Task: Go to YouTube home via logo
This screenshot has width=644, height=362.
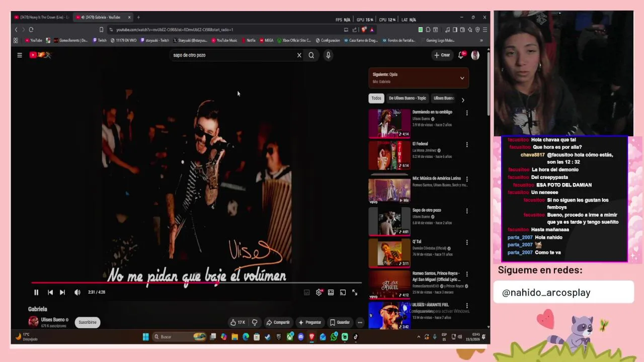Action: 40,55
